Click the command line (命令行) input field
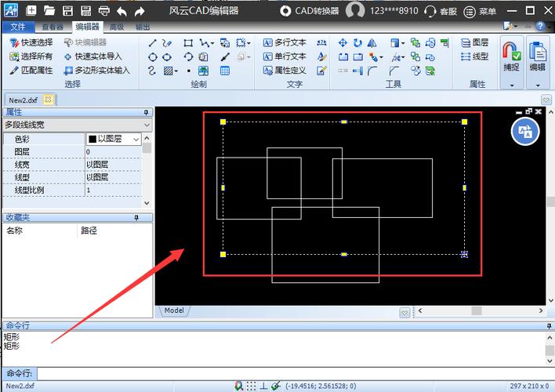This screenshot has height=392, width=555. (x=290, y=374)
